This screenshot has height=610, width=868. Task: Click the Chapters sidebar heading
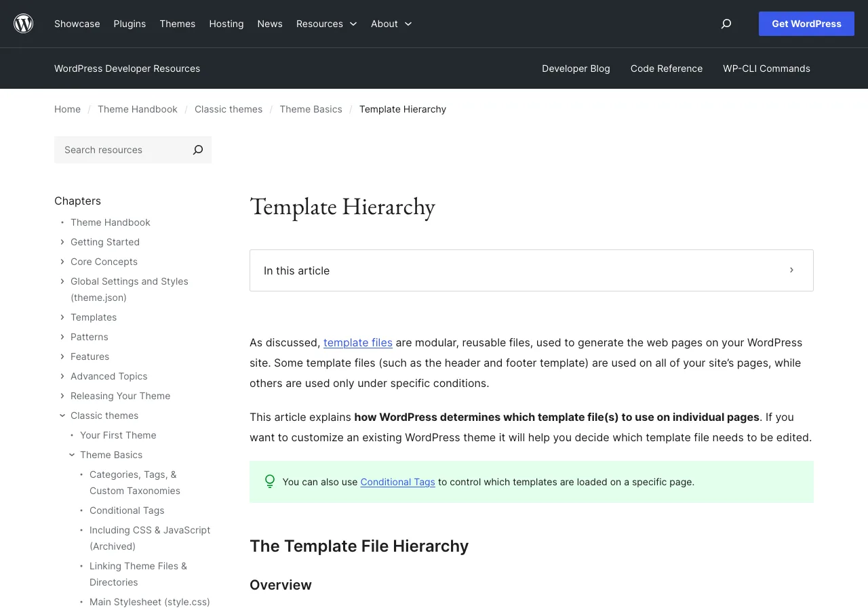click(77, 201)
